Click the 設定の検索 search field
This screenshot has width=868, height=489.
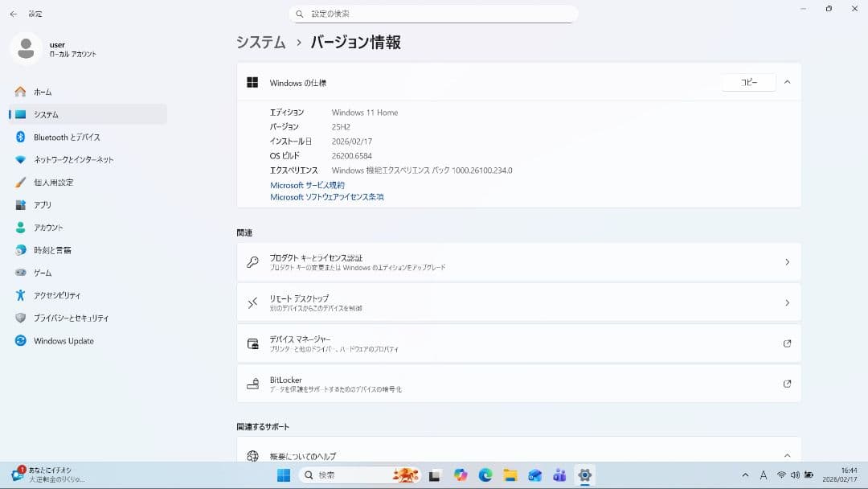coord(434,13)
